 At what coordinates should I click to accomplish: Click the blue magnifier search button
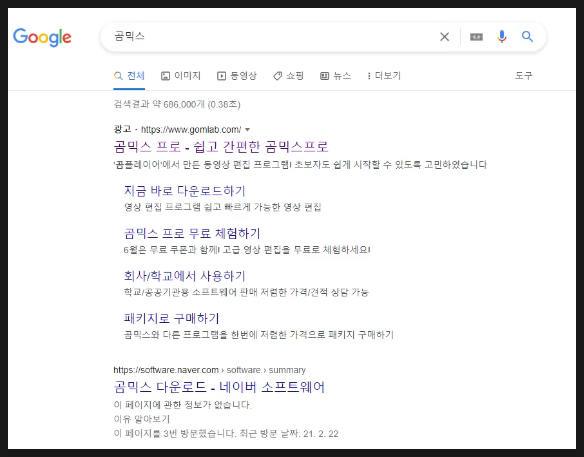pyautogui.click(x=527, y=37)
